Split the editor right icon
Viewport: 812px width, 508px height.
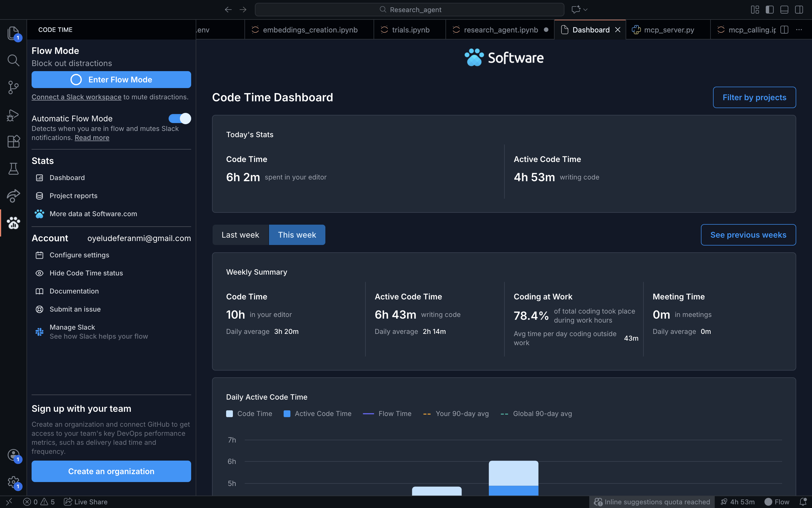(x=784, y=30)
